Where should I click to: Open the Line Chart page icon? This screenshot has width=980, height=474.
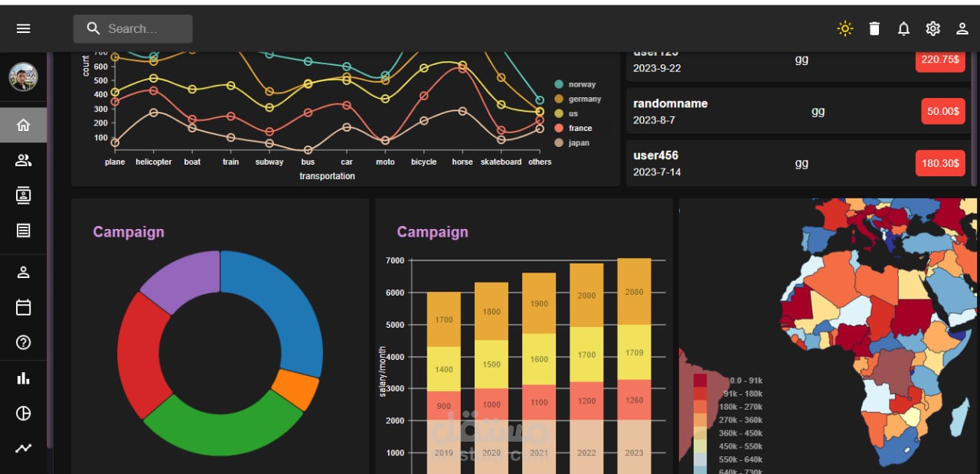click(x=23, y=448)
